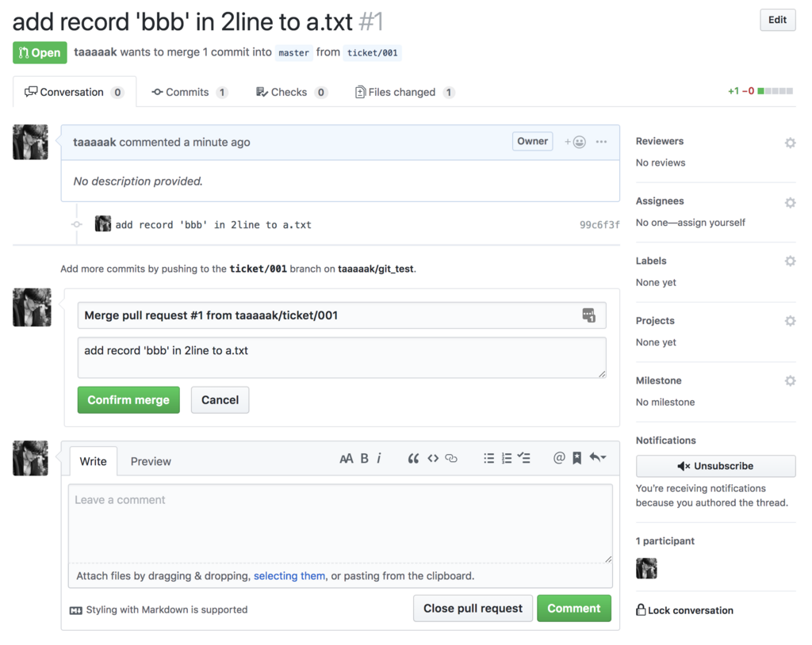Focus the merge commit title field

tap(342, 315)
